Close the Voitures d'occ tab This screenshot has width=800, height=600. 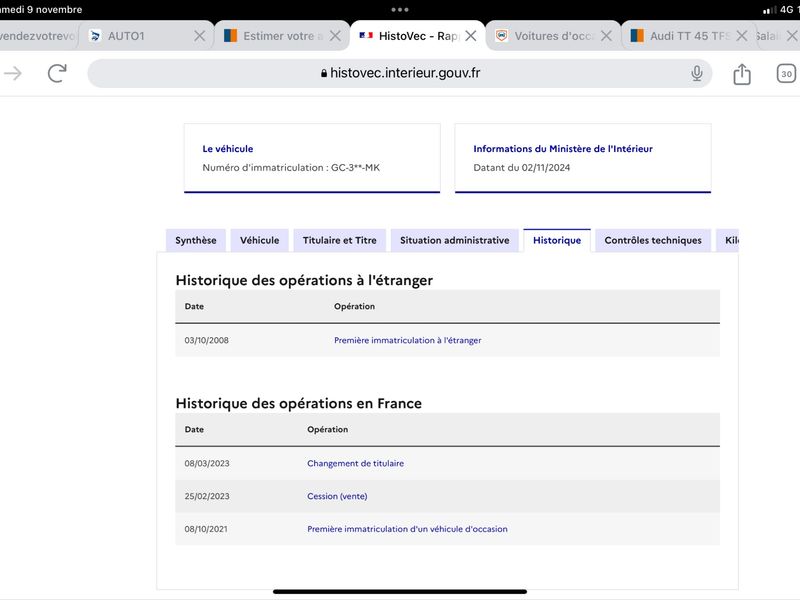click(x=606, y=36)
